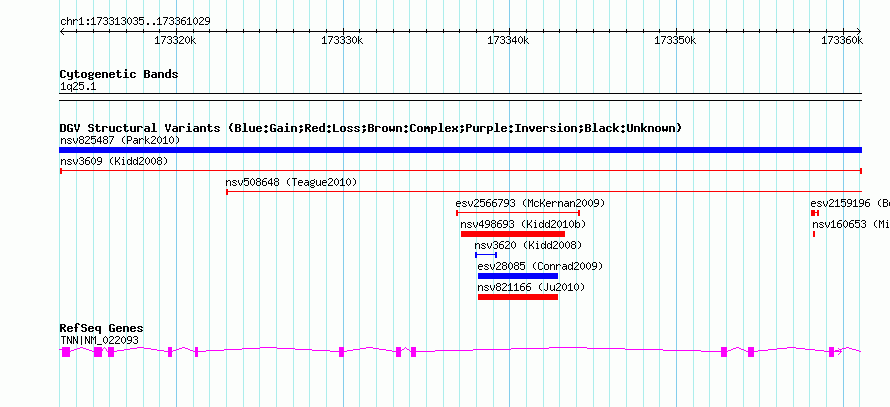The image size is (890, 407).
Task: Open the nsv508648 (Teague2010) label
Action: click(291, 182)
